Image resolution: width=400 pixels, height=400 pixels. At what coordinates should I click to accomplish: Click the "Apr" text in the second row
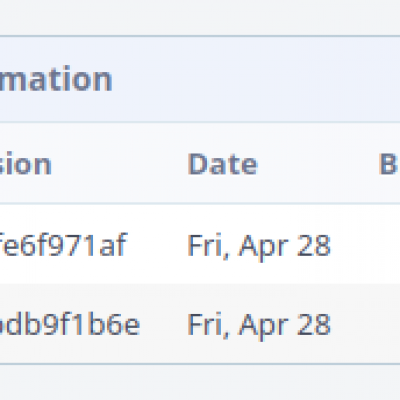click(x=263, y=325)
